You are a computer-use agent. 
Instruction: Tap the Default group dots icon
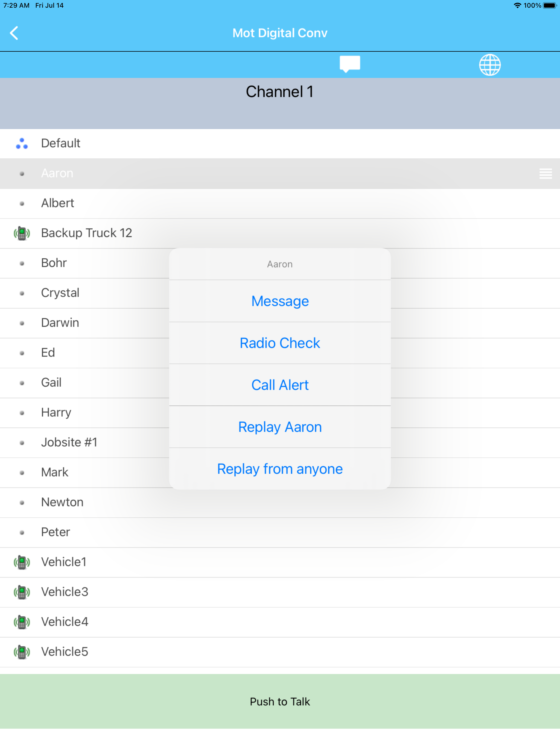(22, 144)
